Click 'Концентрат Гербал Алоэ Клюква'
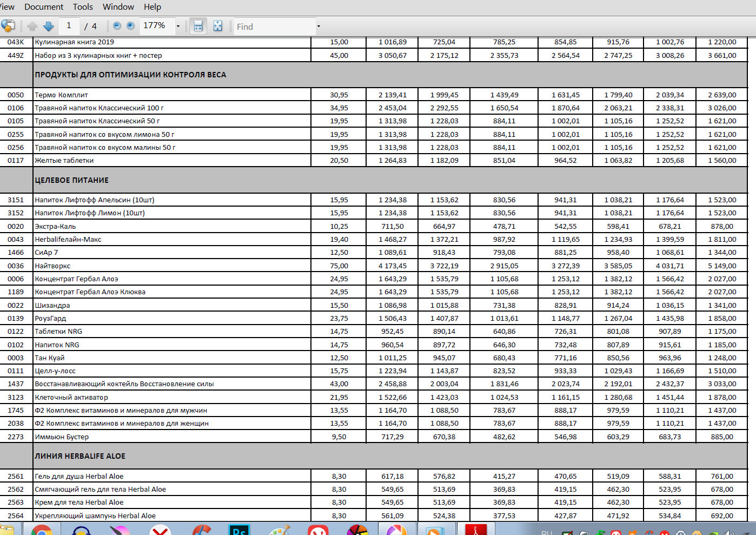756x535 pixels. [90, 292]
